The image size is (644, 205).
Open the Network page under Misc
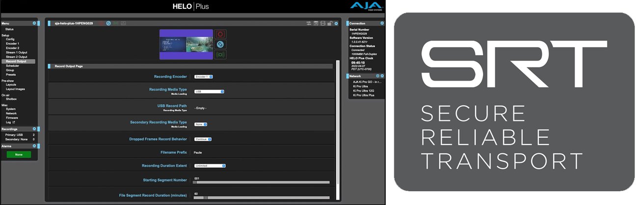[11, 114]
